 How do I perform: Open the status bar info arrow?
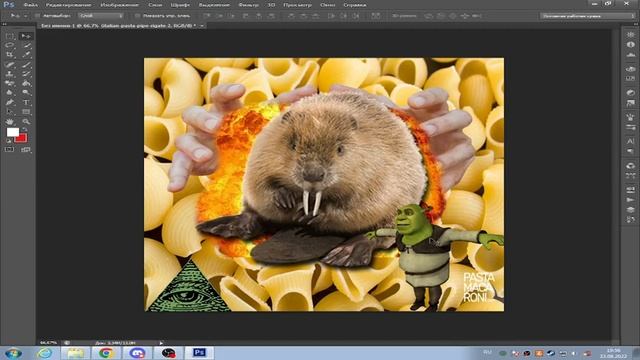(161, 343)
